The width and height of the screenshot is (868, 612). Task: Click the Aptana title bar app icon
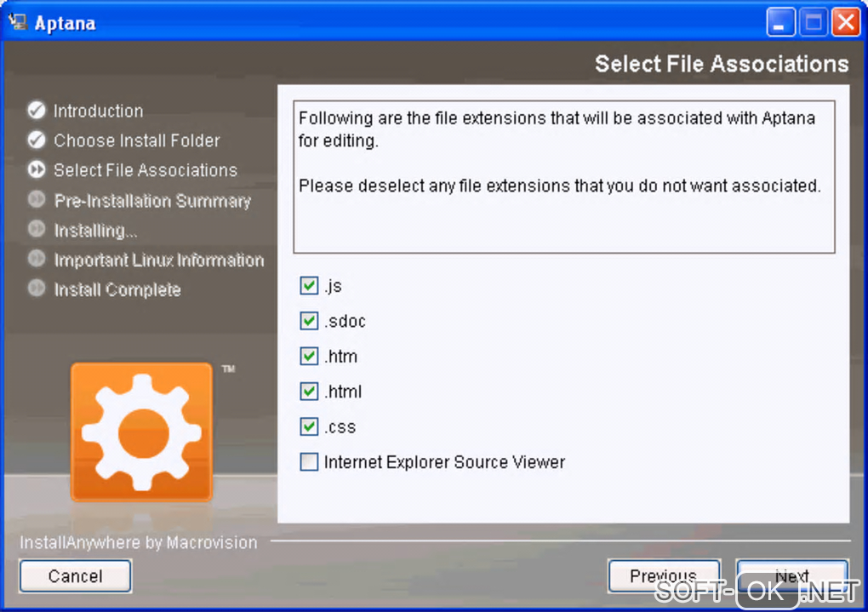pyautogui.click(x=18, y=22)
